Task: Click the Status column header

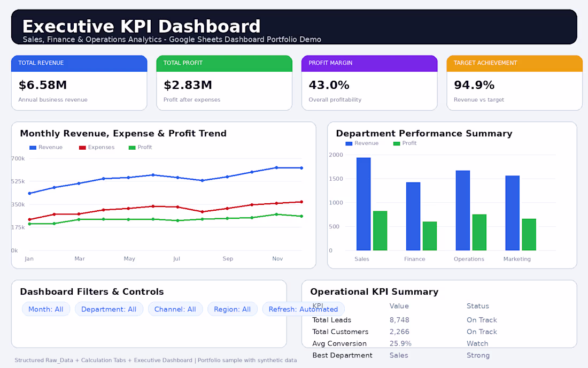Action: point(478,306)
